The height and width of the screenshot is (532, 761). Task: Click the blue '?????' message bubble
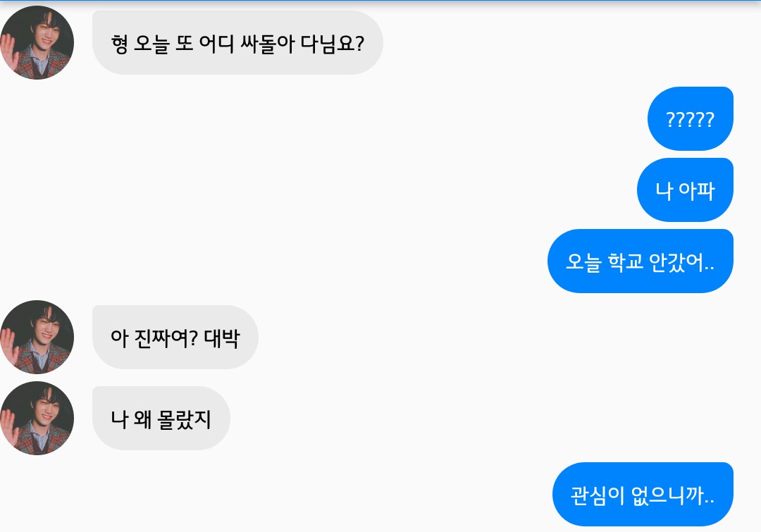coord(690,119)
